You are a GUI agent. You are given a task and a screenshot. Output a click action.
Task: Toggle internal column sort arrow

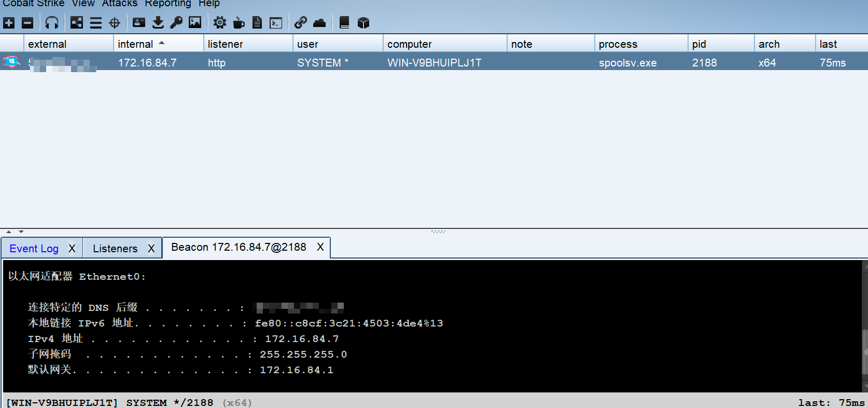162,43
